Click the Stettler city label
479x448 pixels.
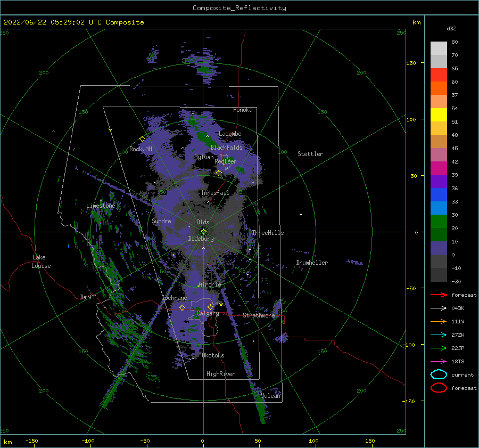click(x=310, y=154)
